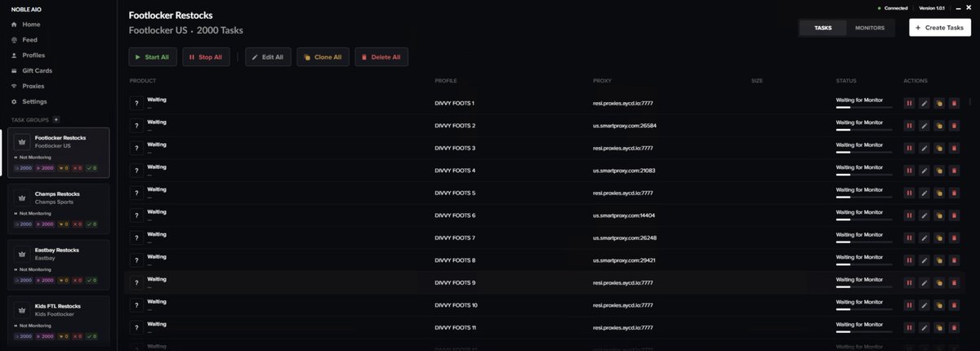
Task: Open Settings from the sidebar
Action: tap(29, 101)
